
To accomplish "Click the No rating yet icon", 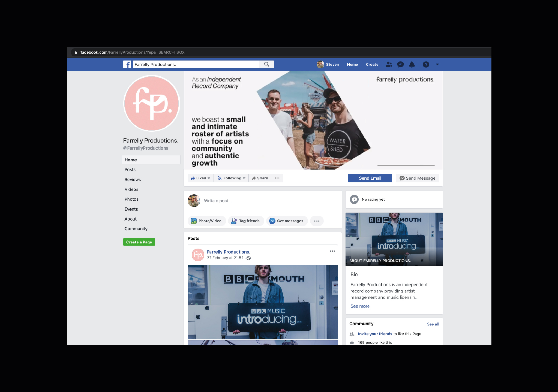I will pos(354,199).
